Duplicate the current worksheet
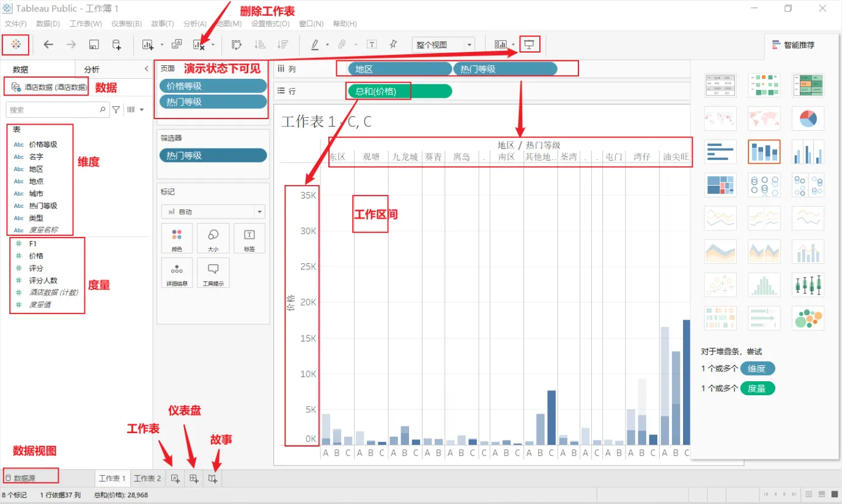This screenshot has width=842, height=504. click(x=177, y=45)
